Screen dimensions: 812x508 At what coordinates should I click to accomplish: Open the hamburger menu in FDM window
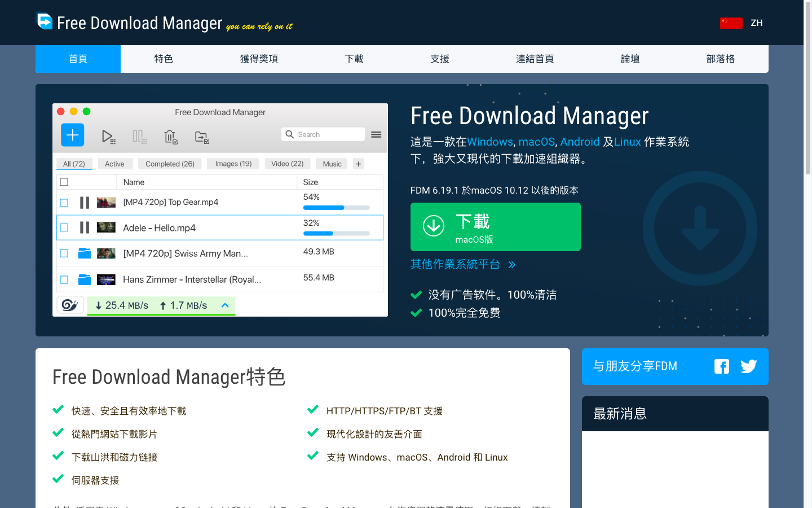(x=376, y=134)
